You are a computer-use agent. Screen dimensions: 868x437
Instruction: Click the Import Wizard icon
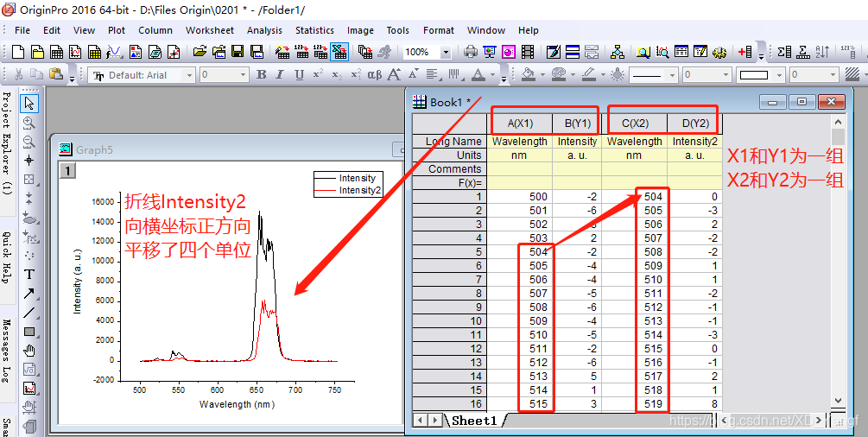pyautogui.click(x=282, y=52)
